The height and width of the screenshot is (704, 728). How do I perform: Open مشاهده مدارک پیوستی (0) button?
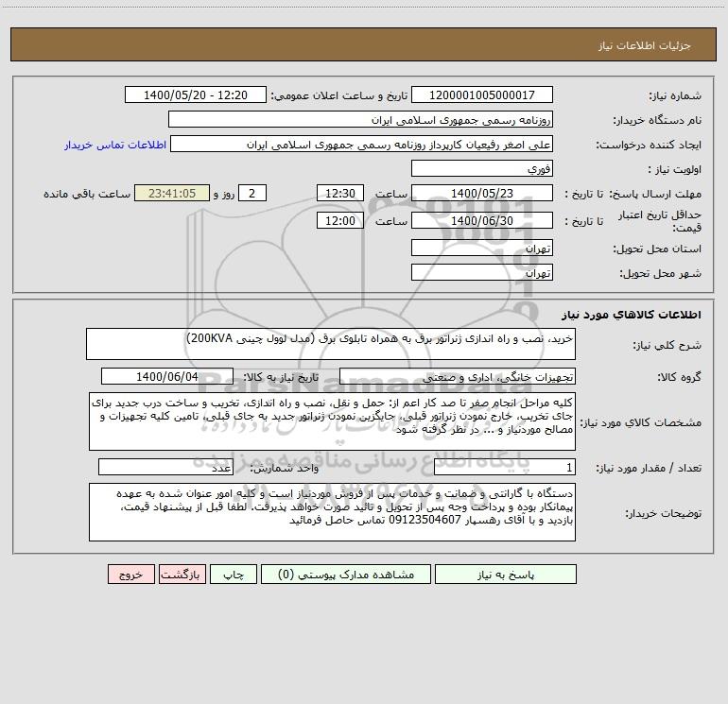tap(345, 574)
